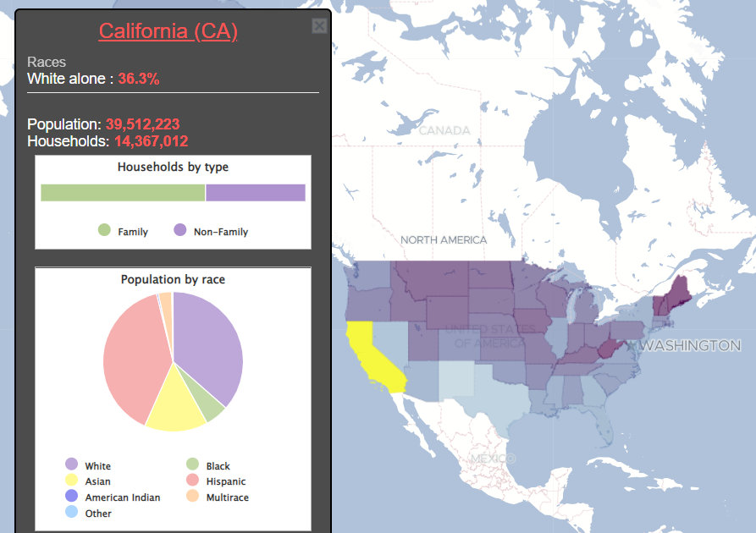Viewport: 756px width, 533px height.
Task: Click the Hispanic legend marker
Action: pos(193,481)
